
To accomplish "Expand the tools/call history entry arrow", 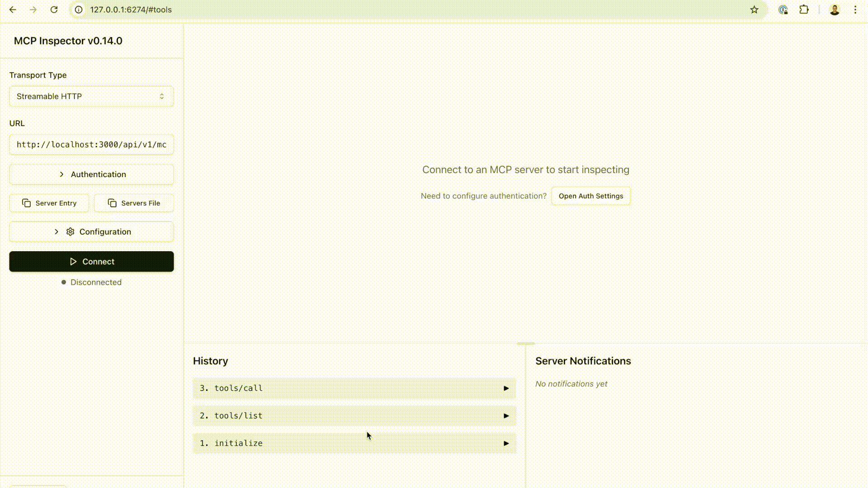I will (506, 388).
